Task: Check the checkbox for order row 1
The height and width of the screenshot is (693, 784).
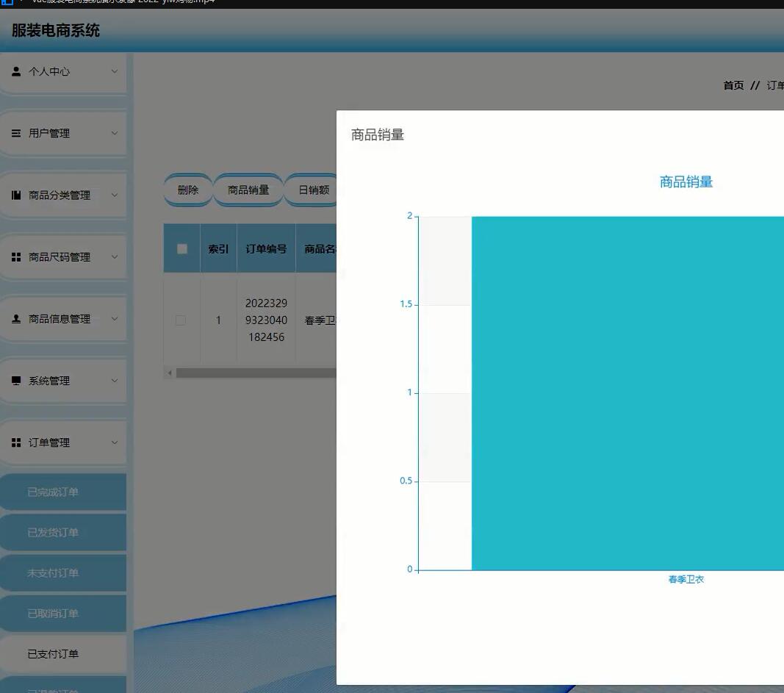Action: point(181,320)
